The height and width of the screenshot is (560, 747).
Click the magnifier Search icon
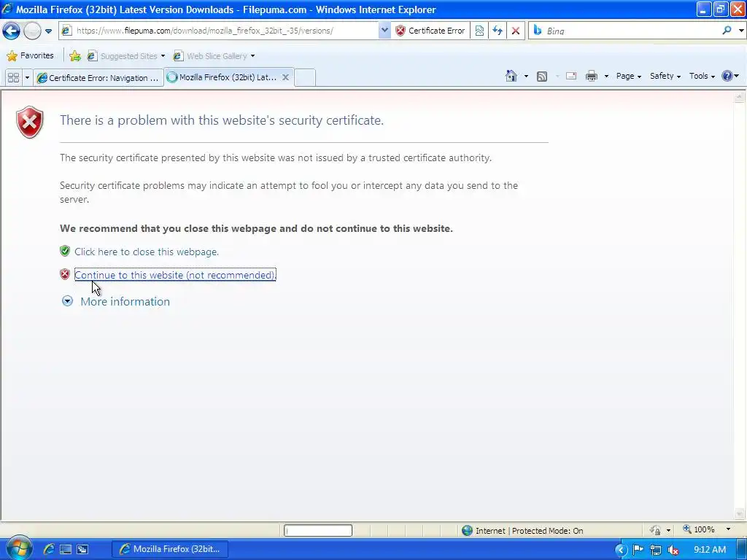click(727, 31)
